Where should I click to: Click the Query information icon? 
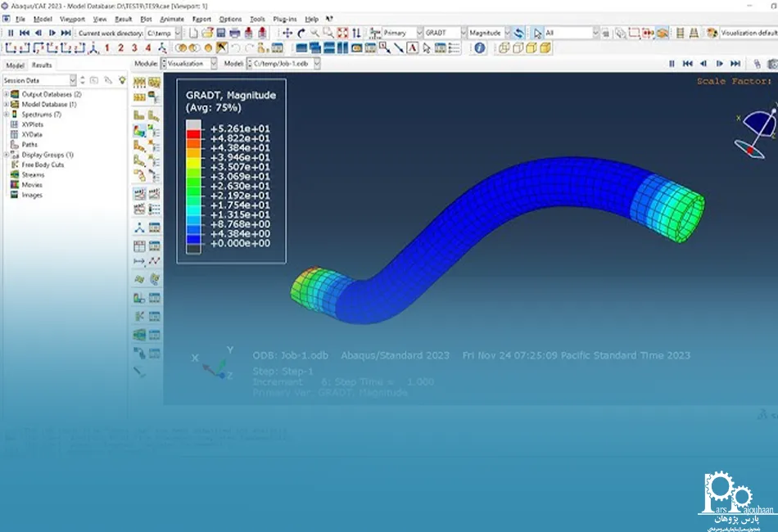[479, 48]
